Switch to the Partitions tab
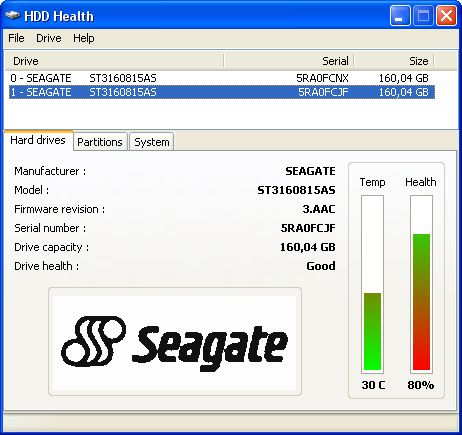The height and width of the screenshot is (435, 462). 100,142
